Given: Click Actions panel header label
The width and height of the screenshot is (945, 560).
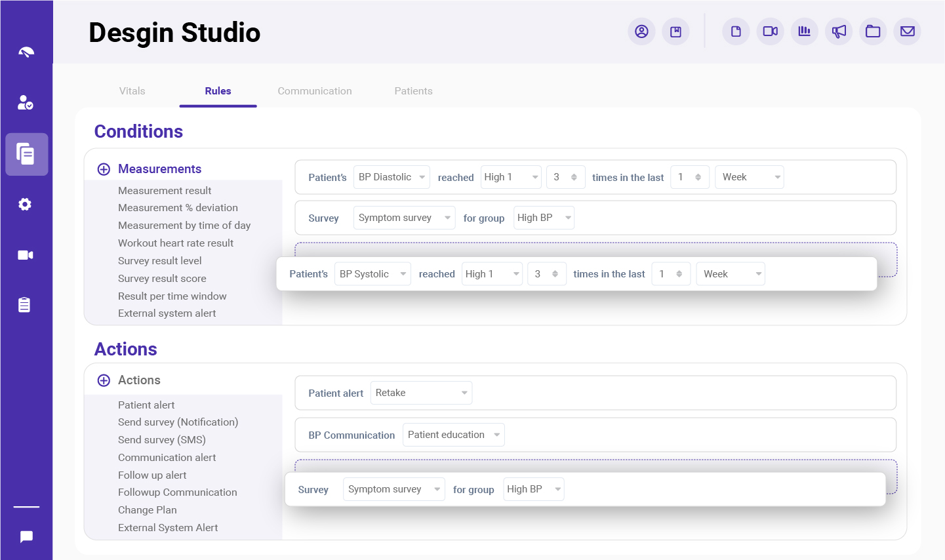Looking at the screenshot, I should 139,380.
